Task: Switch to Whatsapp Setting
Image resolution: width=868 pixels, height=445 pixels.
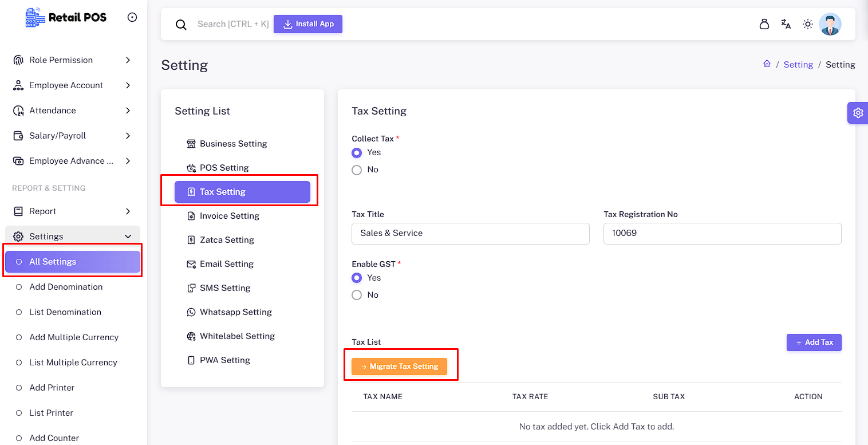Action: tap(235, 312)
